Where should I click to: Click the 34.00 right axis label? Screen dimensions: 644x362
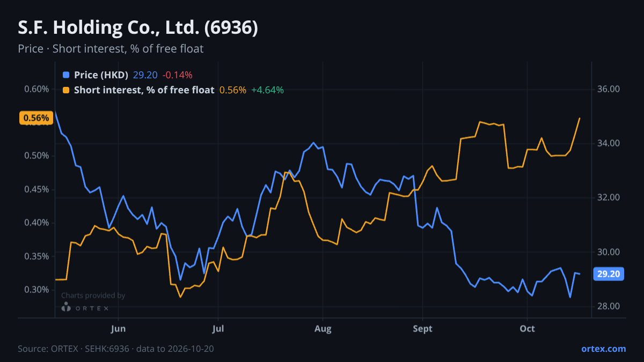click(609, 143)
